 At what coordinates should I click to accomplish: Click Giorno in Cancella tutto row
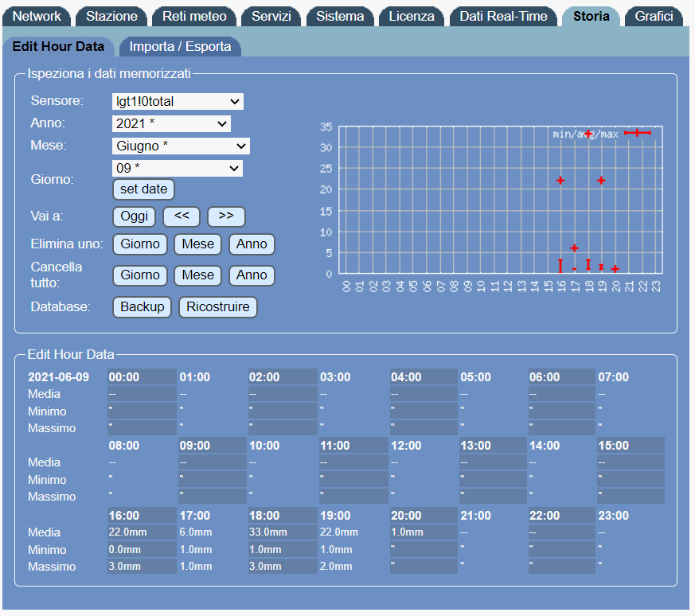tap(140, 275)
